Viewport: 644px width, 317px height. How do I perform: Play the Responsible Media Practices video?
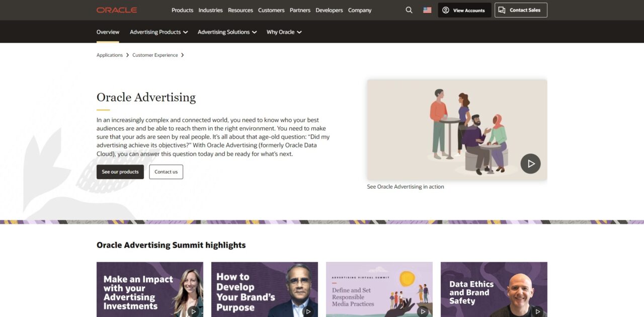coord(423,311)
